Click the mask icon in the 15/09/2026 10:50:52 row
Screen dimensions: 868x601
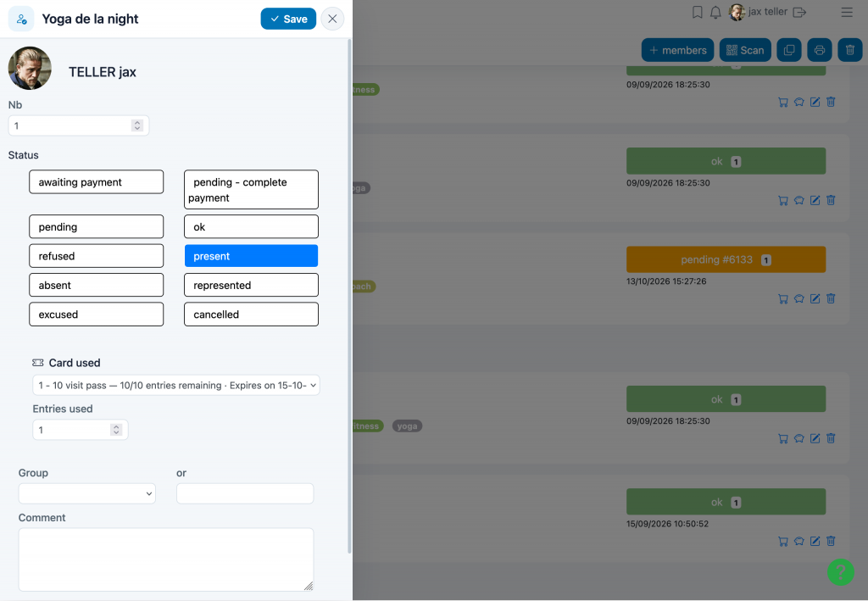coord(798,541)
